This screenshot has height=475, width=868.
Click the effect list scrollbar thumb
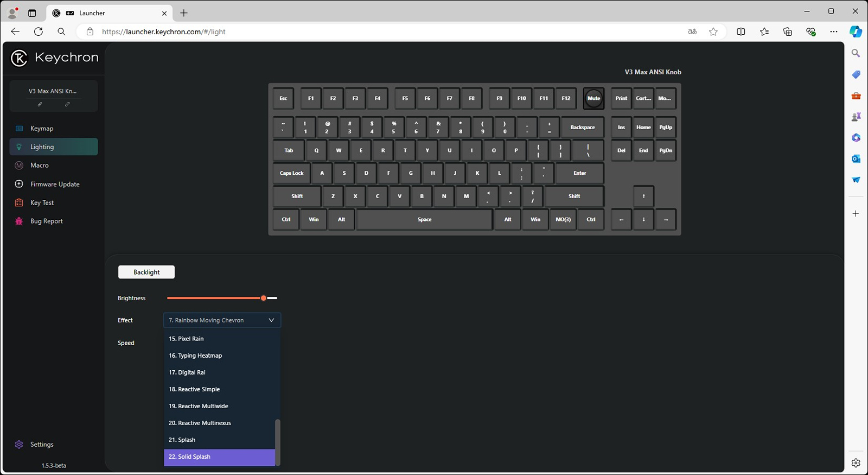278,442
